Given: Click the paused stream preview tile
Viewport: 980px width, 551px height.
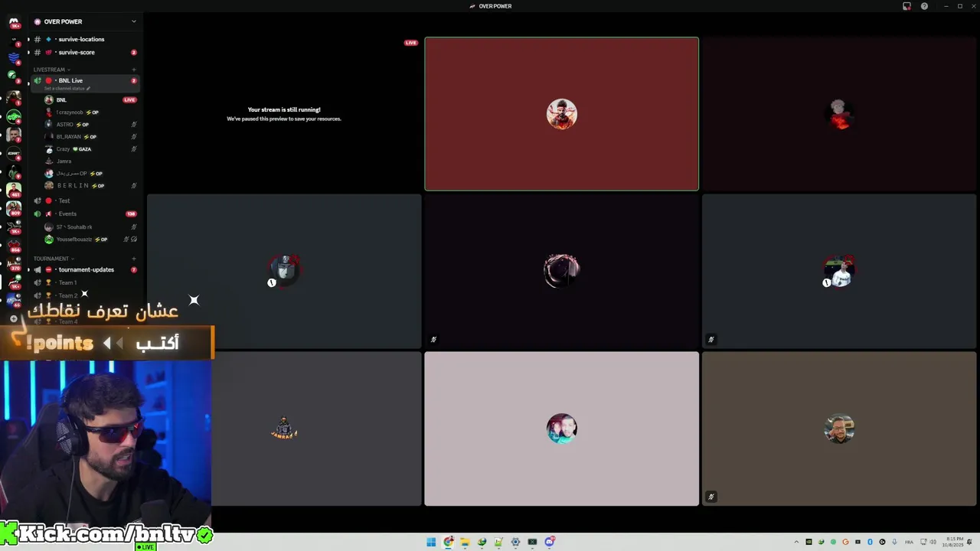Looking at the screenshot, I should click(x=284, y=114).
